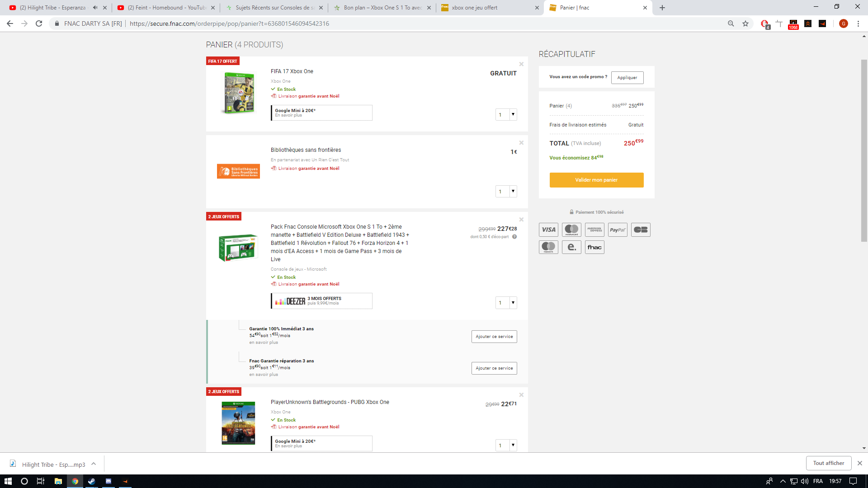Expand the downloaded mp3 file options chevron
Viewport: 868px width, 488px height.
click(94, 464)
